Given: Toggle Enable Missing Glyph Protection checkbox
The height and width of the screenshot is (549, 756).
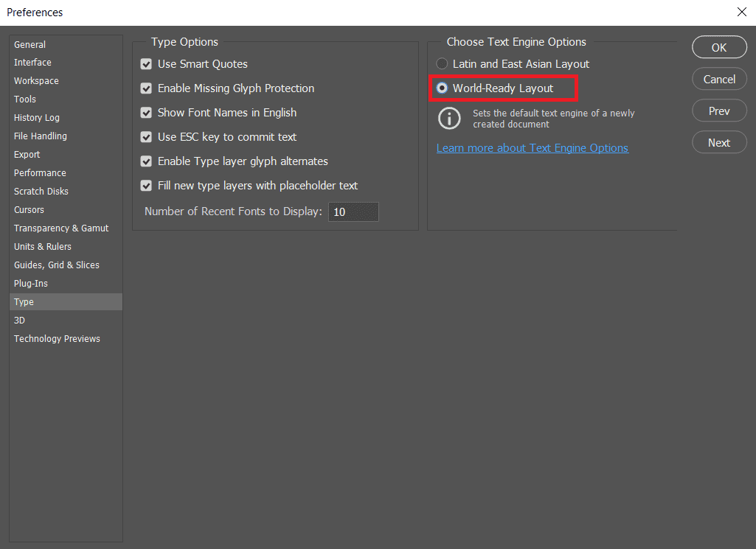Looking at the screenshot, I should tap(146, 88).
